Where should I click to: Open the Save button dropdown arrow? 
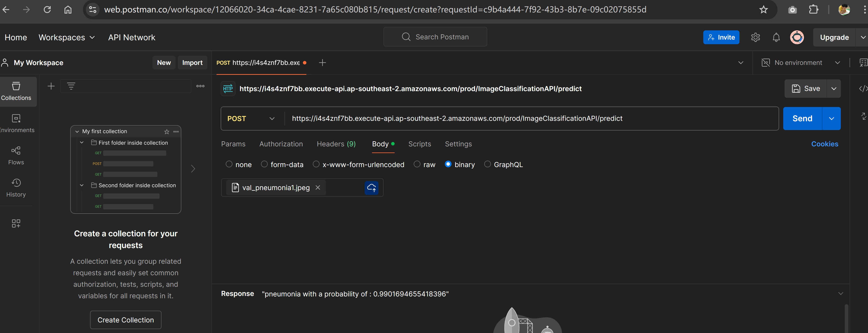(834, 89)
